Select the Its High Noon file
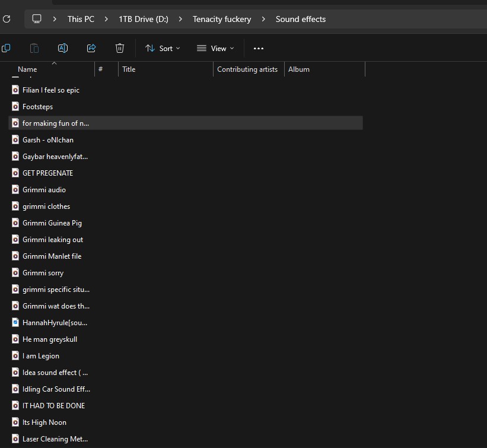 click(44, 422)
